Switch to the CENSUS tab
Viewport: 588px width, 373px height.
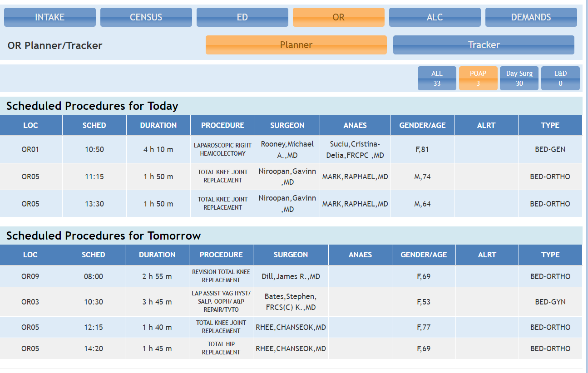click(x=146, y=17)
